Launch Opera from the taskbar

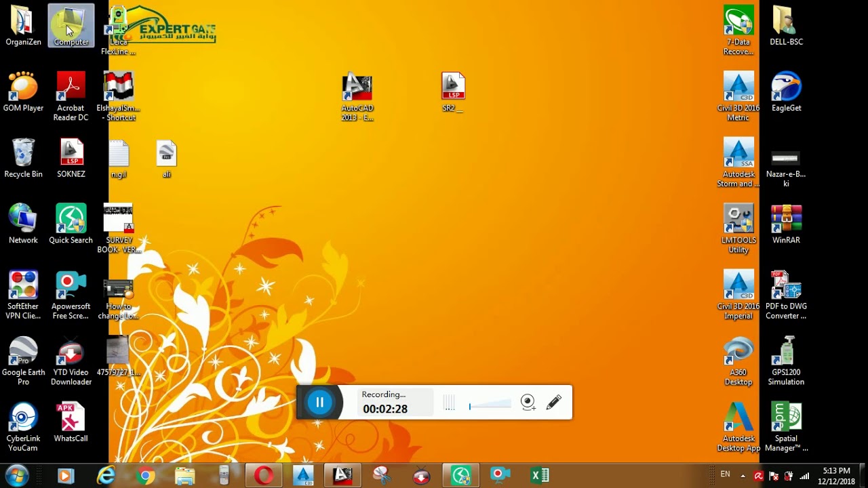coord(264,476)
